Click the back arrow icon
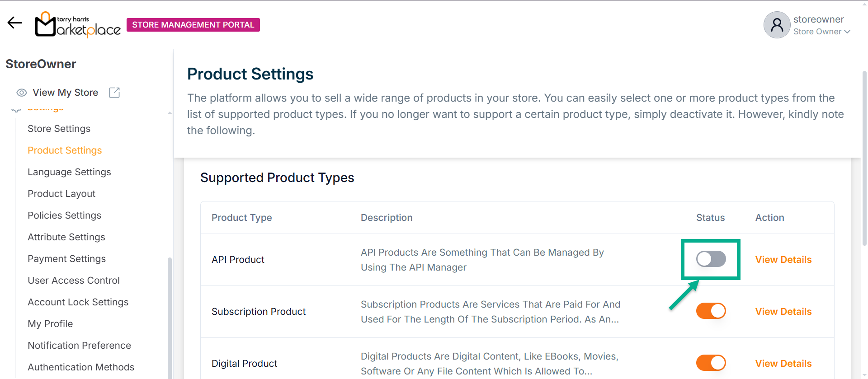This screenshot has height=379, width=868. [14, 23]
